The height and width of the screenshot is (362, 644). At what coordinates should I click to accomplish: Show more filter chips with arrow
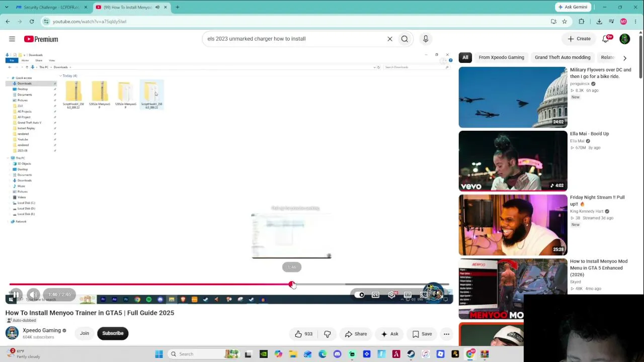coord(625,58)
